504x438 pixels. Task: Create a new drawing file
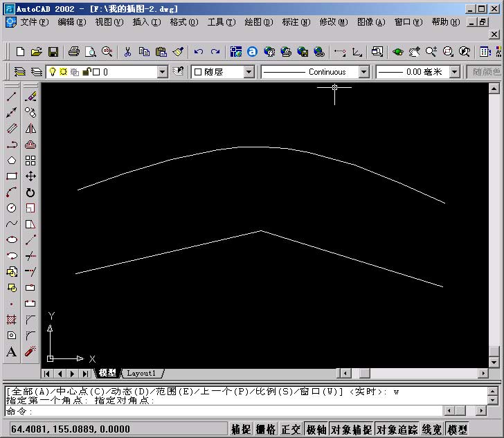coord(20,51)
